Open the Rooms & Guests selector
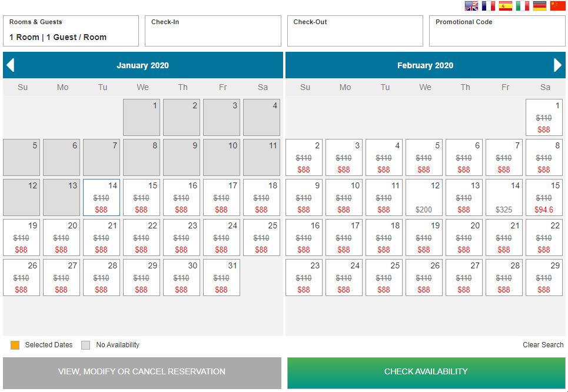This screenshot has height=392, width=568. 71,31
